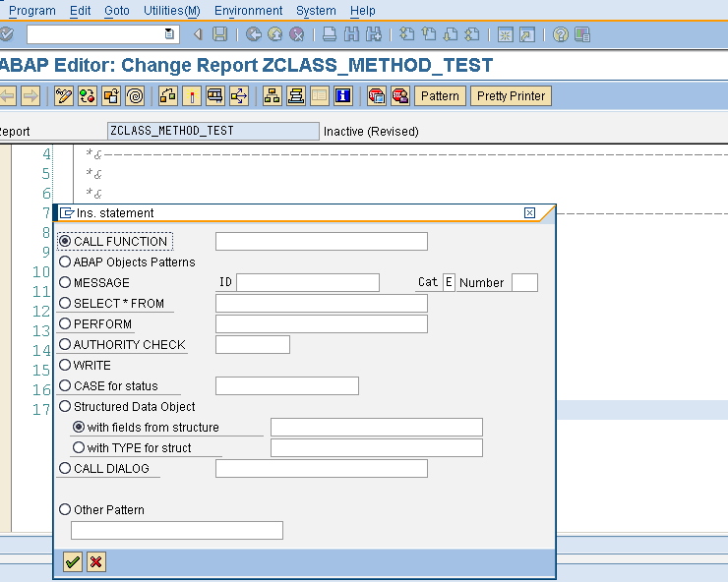Select AUTHORITY CHECK radio button

tap(65, 344)
